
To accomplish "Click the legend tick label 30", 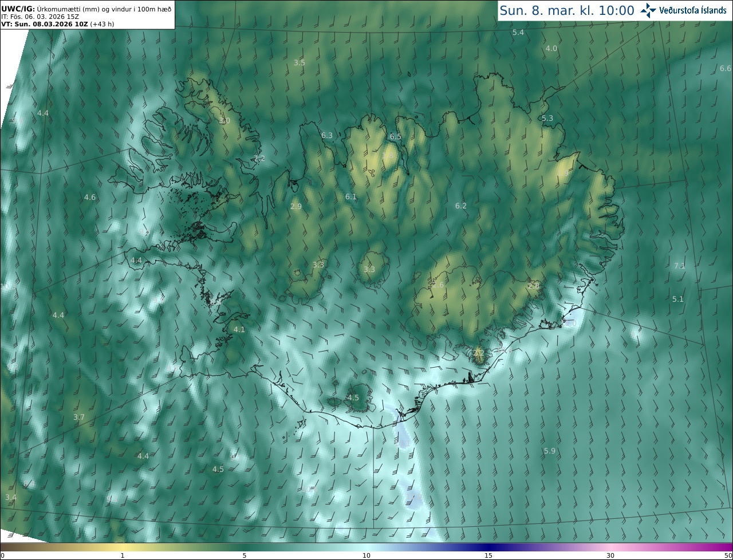I will (610, 555).
